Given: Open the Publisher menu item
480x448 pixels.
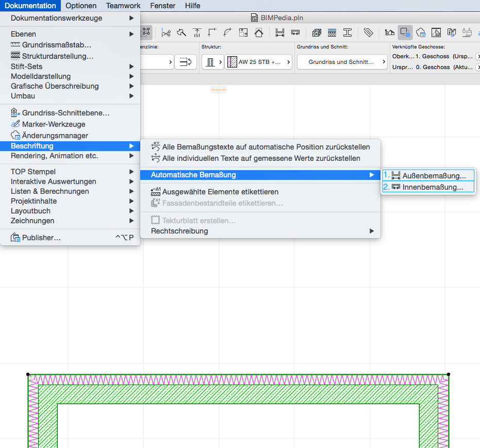Looking at the screenshot, I should 41,238.
